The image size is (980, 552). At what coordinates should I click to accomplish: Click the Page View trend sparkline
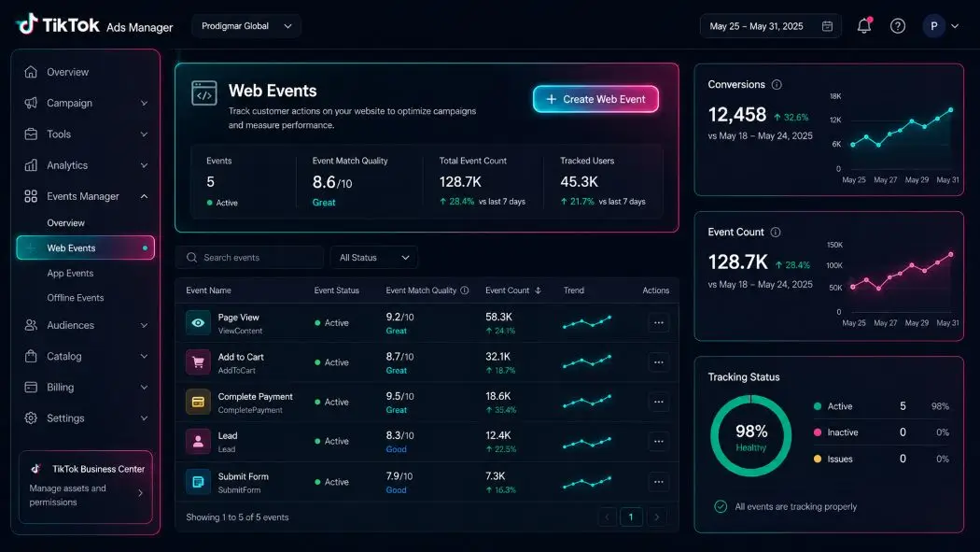coord(587,322)
